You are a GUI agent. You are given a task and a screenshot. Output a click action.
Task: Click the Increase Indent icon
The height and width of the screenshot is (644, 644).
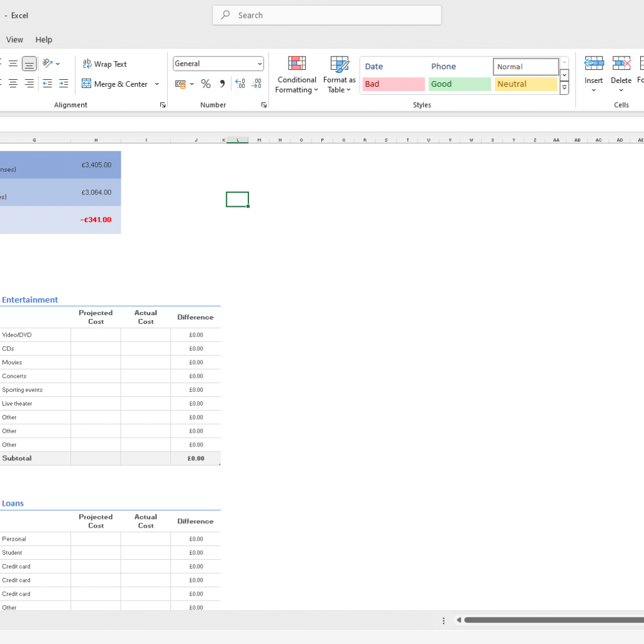click(64, 84)
